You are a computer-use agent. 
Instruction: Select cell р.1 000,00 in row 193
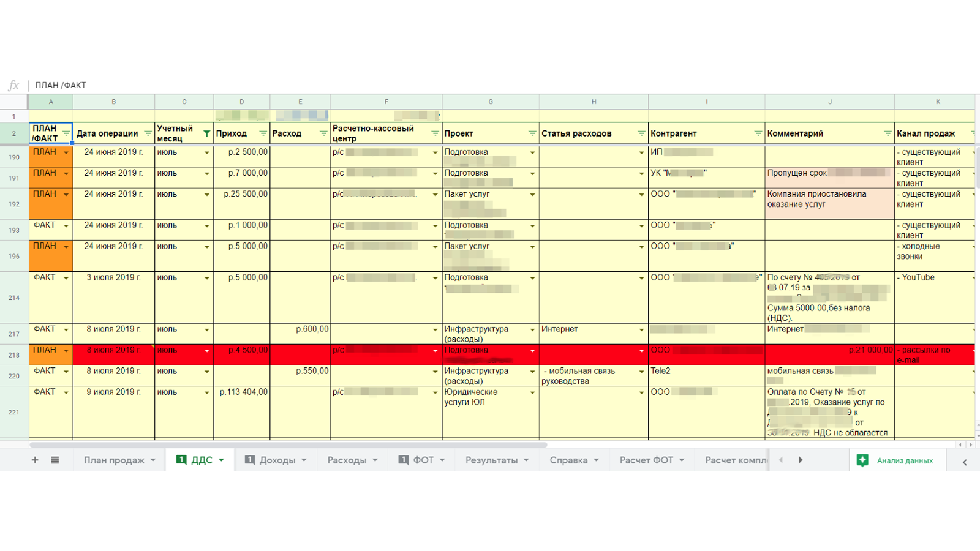[242, 230]
